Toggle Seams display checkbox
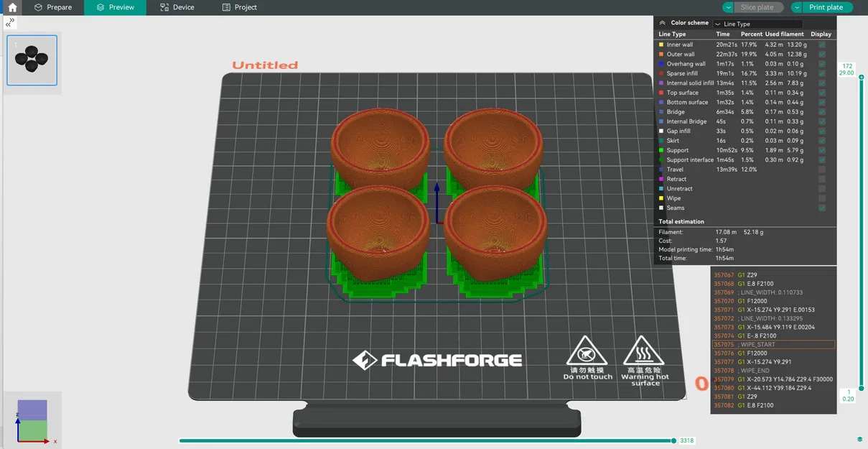Image resolution: width=868 pixels, height=449 pixels. click(822, 208)
